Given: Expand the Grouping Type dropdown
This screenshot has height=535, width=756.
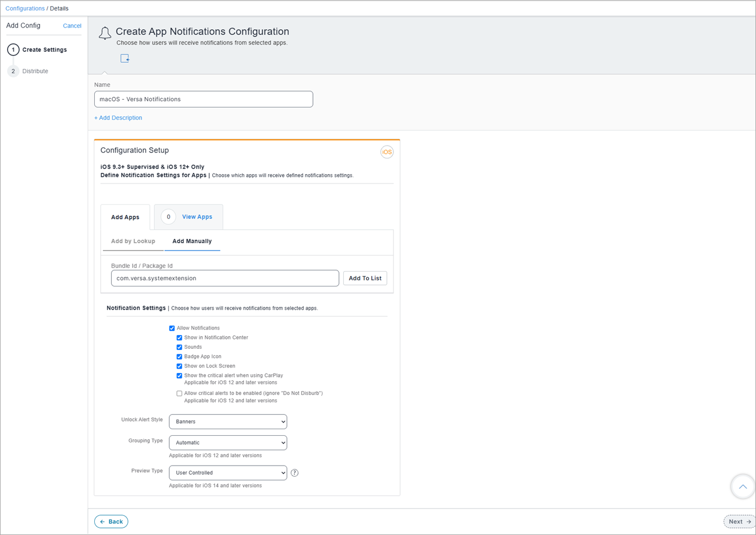Looking at the screenshot, I should [x=228, y=442].
